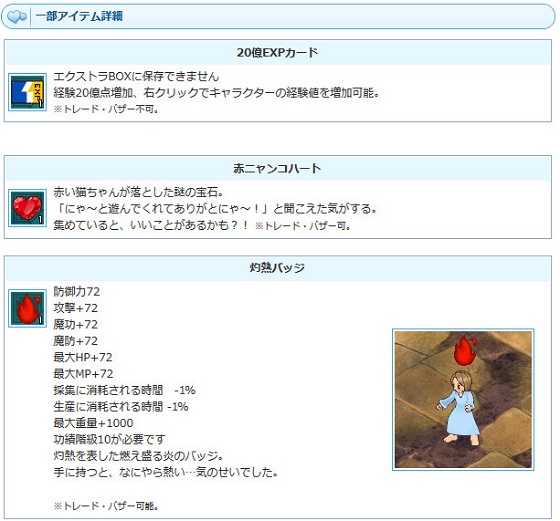Click the flame above the character's head

pyautogui.click(x=464, y=350)
